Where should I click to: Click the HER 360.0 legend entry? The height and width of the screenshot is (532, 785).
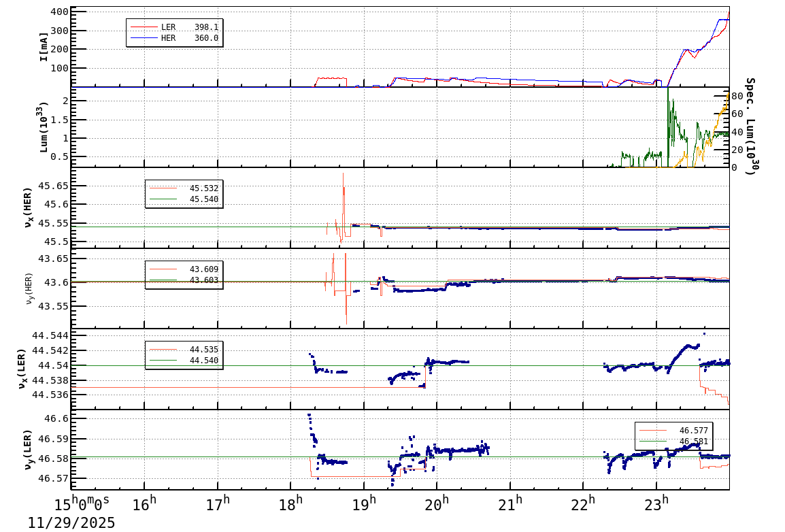[174, 38]
